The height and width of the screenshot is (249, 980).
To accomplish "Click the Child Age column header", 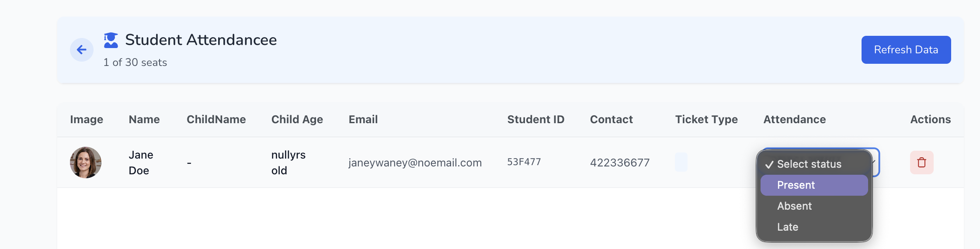I will pos(297,120).
